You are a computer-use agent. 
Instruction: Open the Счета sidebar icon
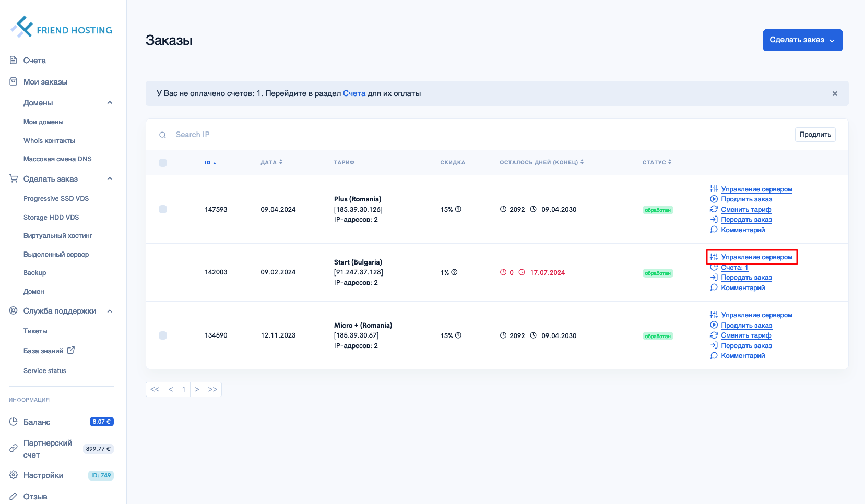pyautogui.click(x=14, y=60)
